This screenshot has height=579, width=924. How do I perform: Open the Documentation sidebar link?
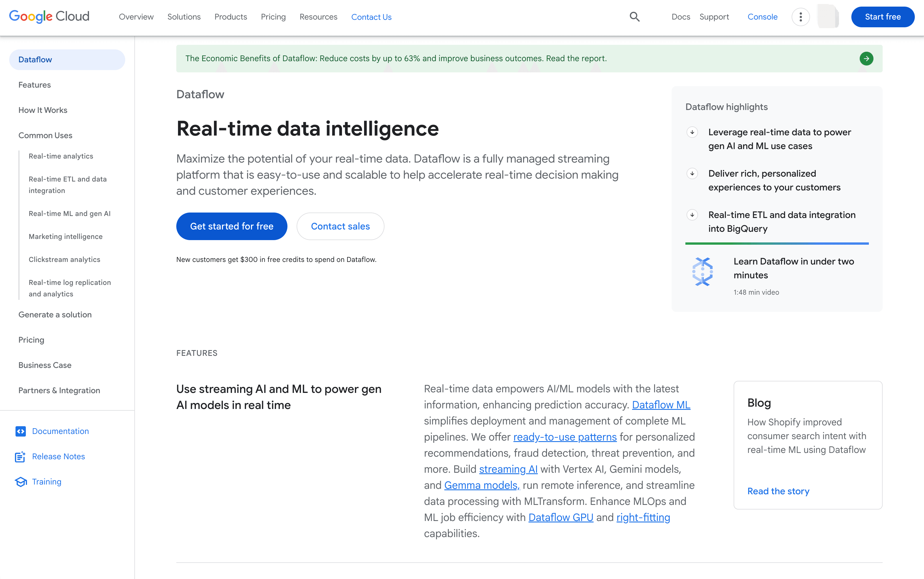click(x=61, y=431)
